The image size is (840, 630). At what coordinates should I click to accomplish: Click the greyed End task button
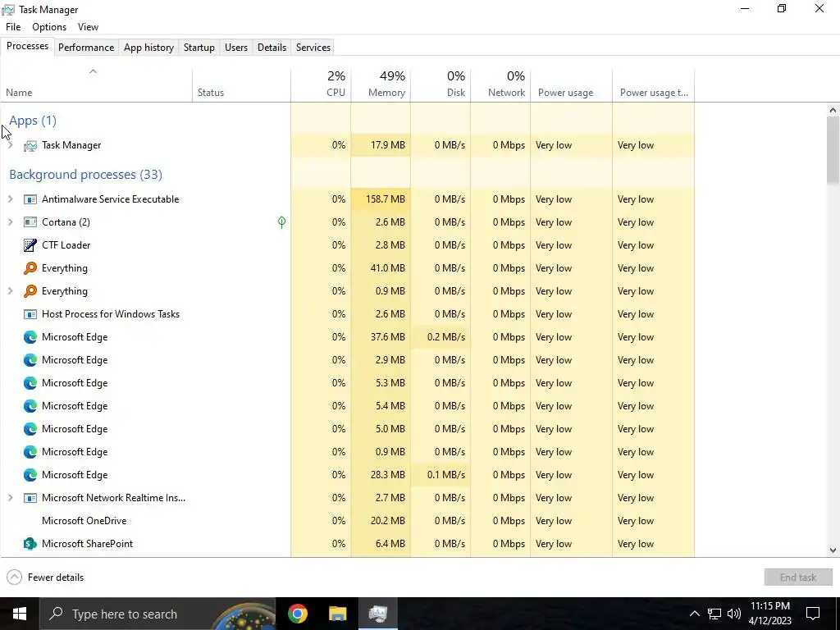tap(798, 577)
